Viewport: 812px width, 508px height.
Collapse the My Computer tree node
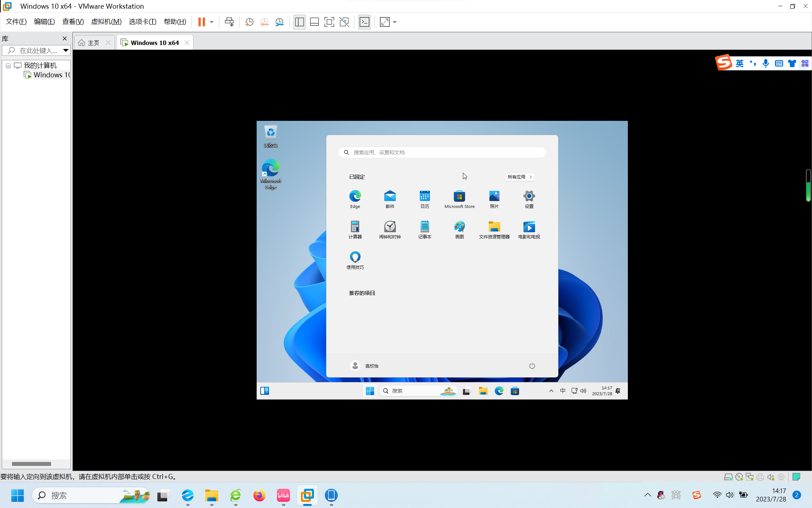(x=8, y=66)
